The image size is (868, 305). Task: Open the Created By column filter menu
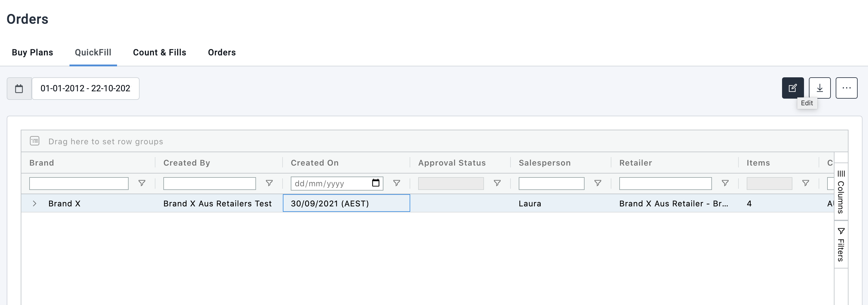(x=269, y=184)
